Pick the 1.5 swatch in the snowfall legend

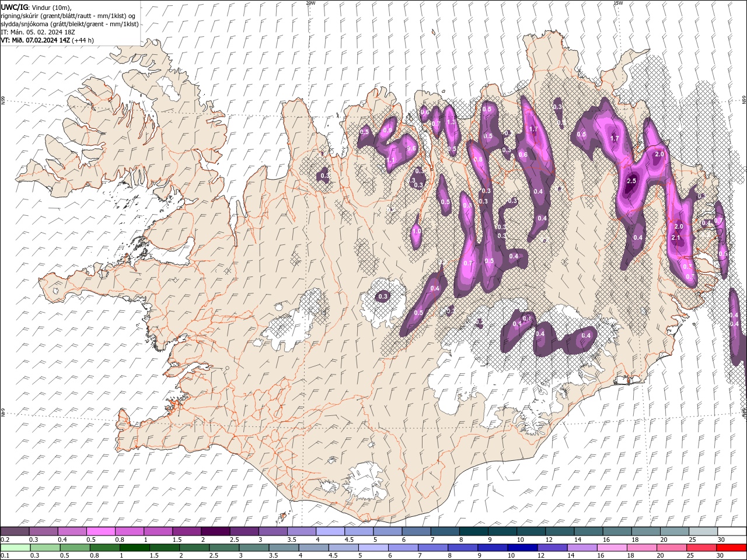[x=187, y=531]
